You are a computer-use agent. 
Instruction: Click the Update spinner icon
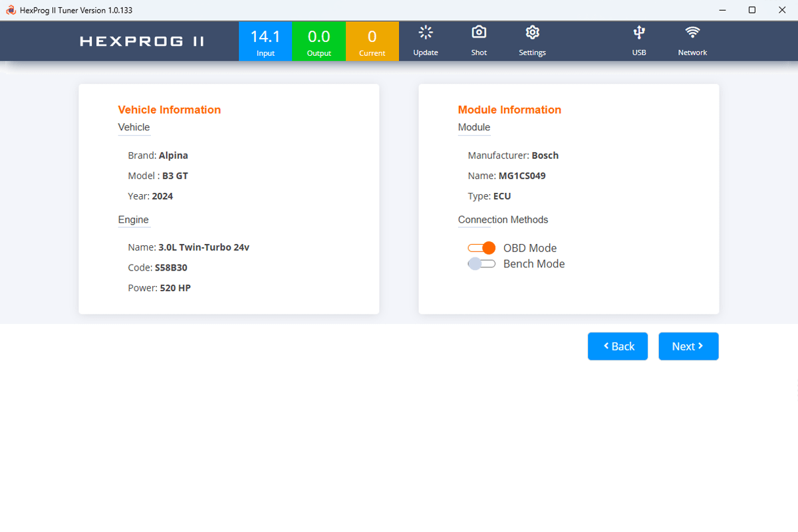point(426,33)
